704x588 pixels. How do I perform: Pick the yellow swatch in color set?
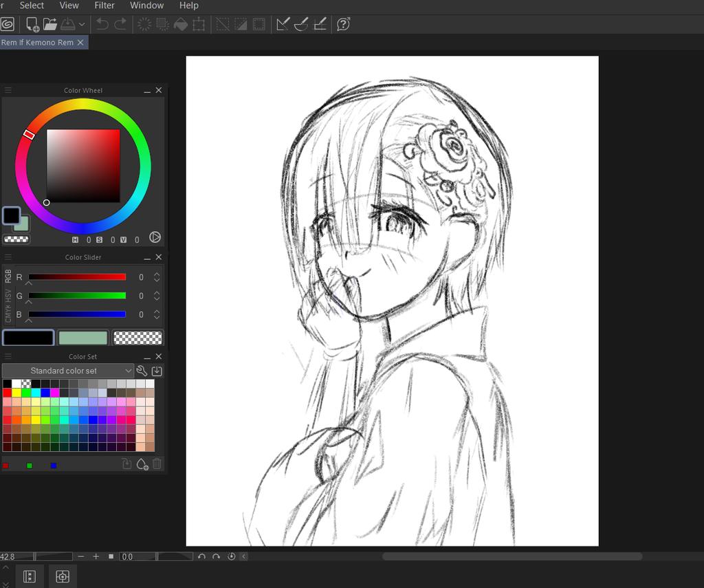[x=16, y=393]
